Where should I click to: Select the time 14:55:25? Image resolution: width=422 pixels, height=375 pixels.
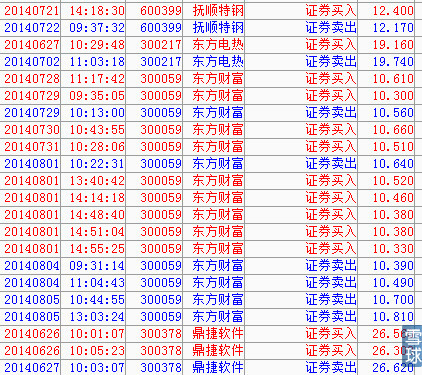click(97, 249)
